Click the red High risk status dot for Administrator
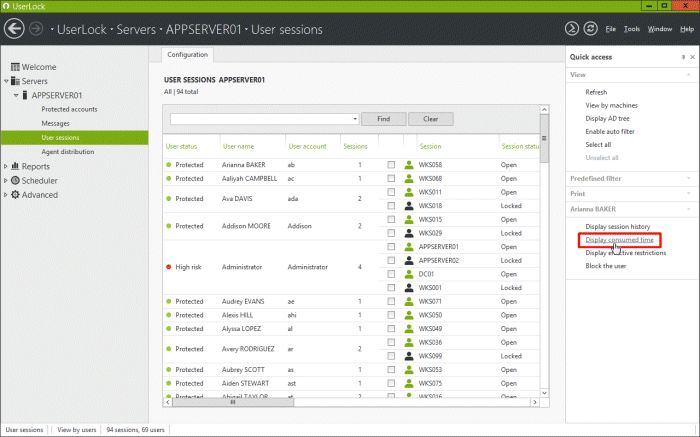 pyautogui.click(x=169, y=267)
